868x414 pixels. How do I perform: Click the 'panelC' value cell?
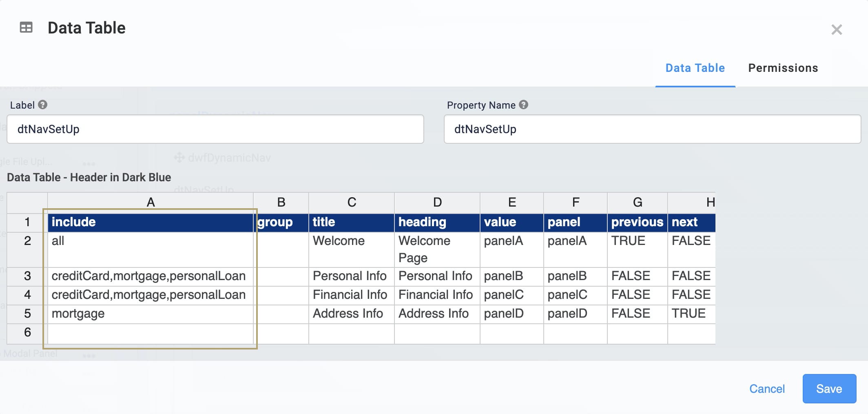click(x=511, y=295)
